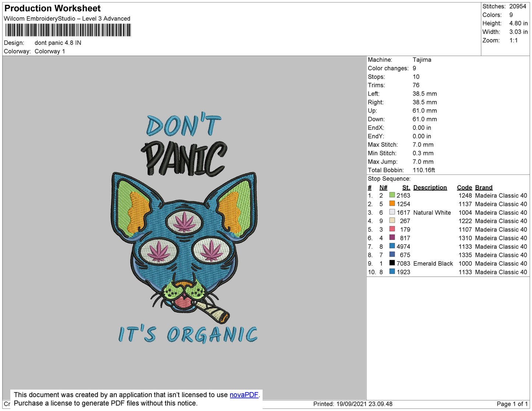Click the Width value '3.03 in'
The width and height of the screenshot is (532, 411).
(518, 32)
